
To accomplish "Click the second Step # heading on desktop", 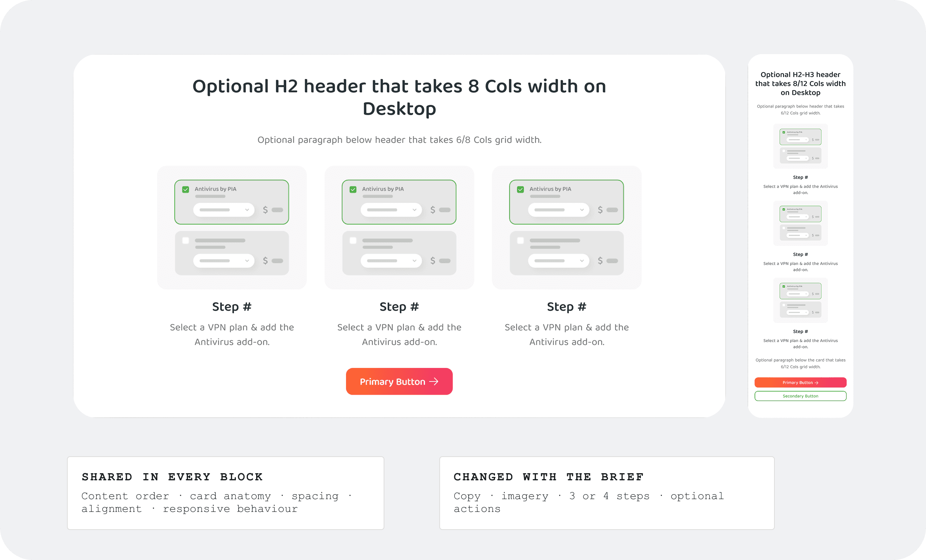I will pos(399,307).
